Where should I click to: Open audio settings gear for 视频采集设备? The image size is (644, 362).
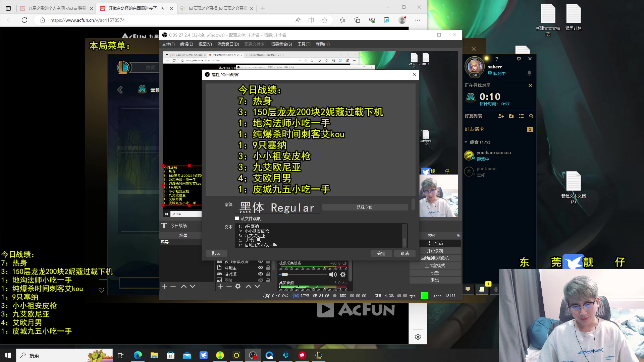coord(343,275)
